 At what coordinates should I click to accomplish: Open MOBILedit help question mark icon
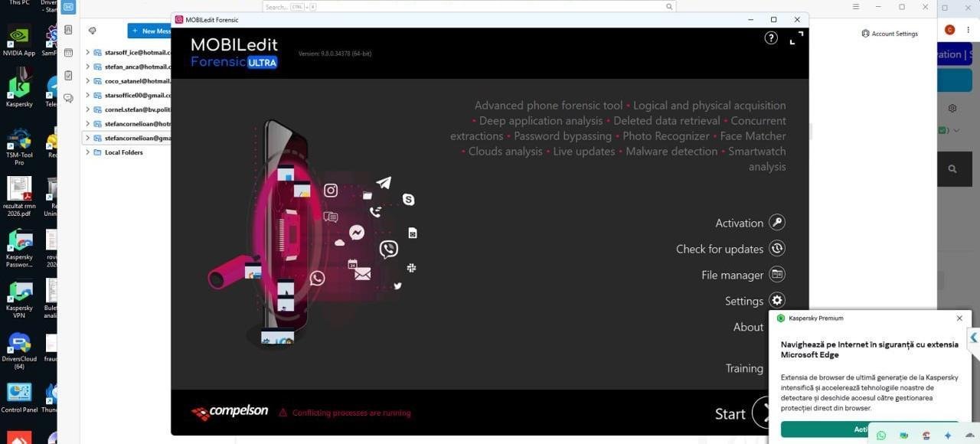771,38
